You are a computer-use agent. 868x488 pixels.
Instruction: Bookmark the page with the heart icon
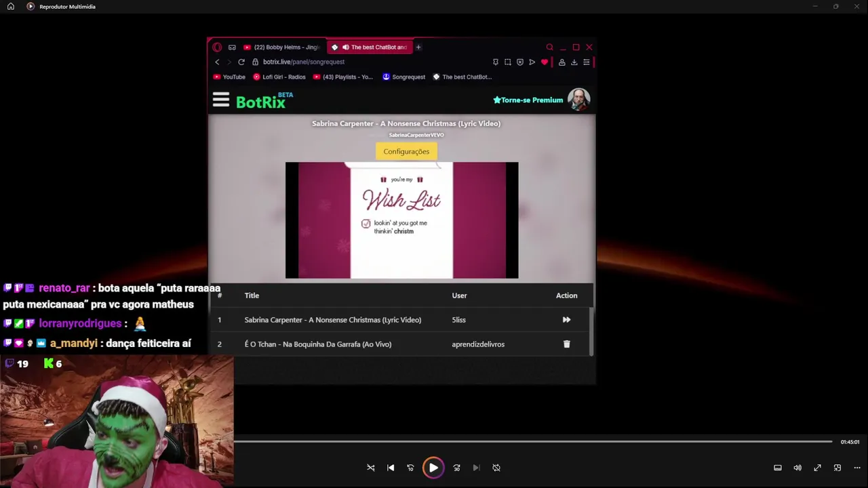tap(545, 62)
